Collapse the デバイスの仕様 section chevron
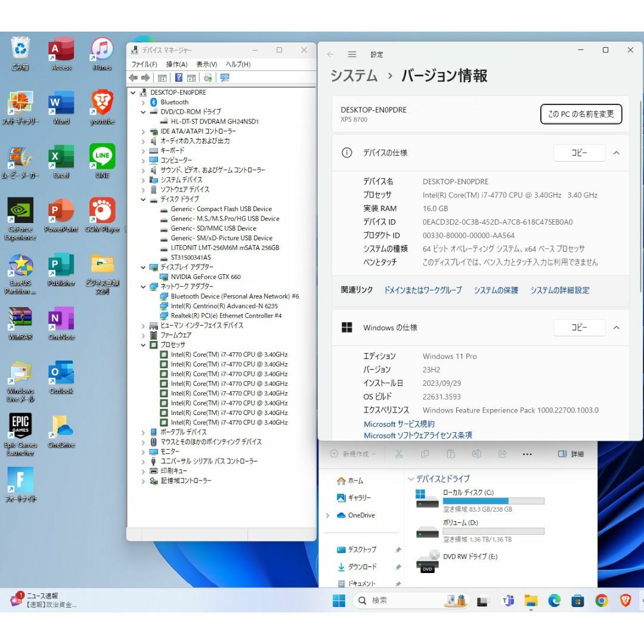 tap(616, 153)
